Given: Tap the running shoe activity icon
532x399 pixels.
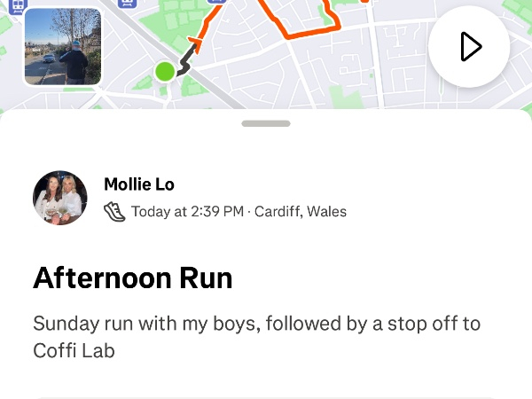Looking at the screenshot, I should [114, 212].
